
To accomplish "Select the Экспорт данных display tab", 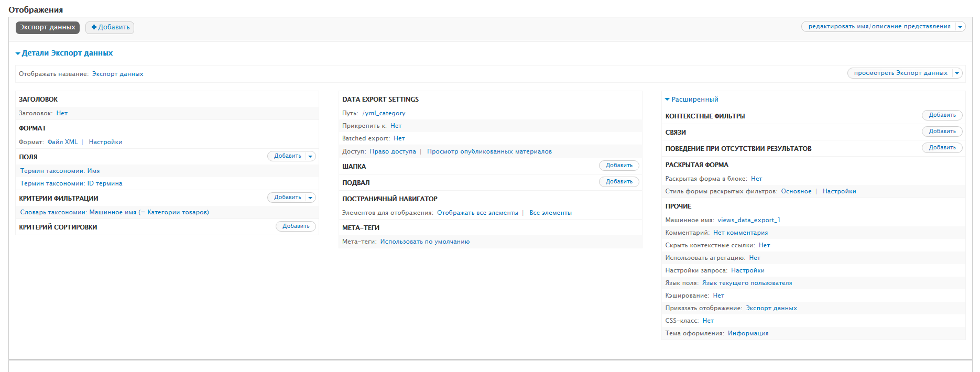I will click(x=48, y=27).
